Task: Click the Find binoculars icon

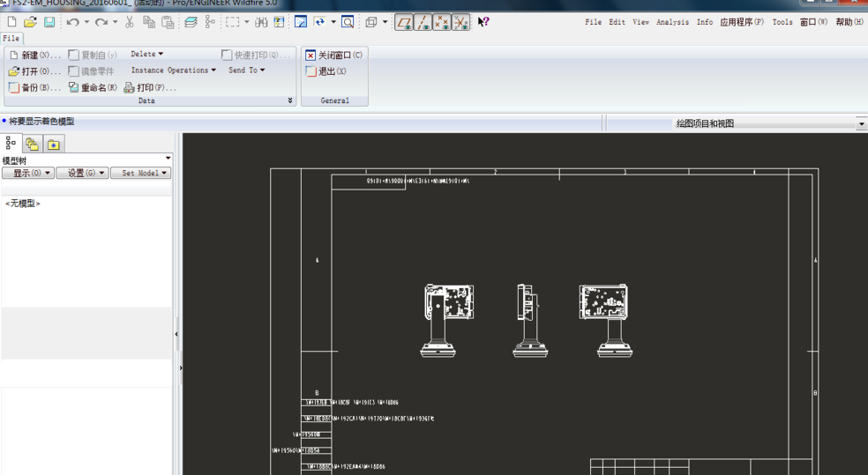Action: (x=261, y=22)
